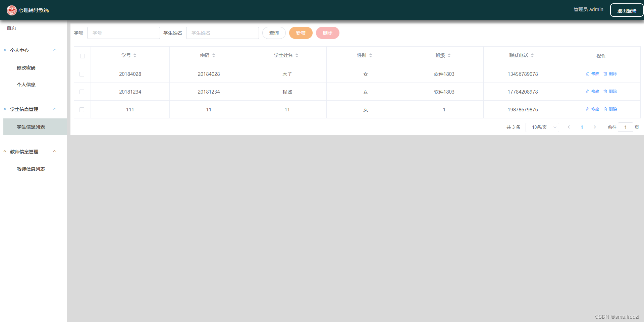Click the 共 3 条 total count text
Screen dimensions: 644x322
[x=513, y=127]
